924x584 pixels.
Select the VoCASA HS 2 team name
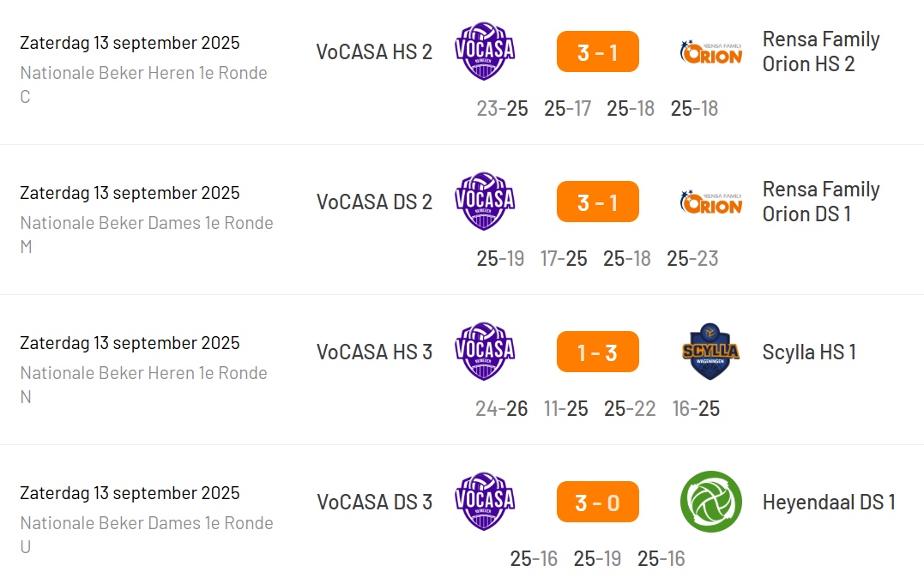pyautogui.click(x=374, y=51)
